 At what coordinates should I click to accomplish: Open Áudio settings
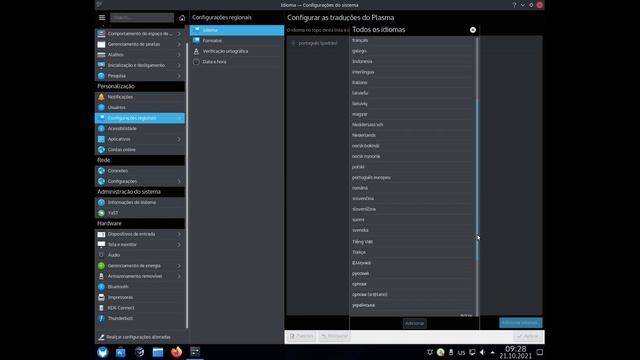[x=140, y=255]
